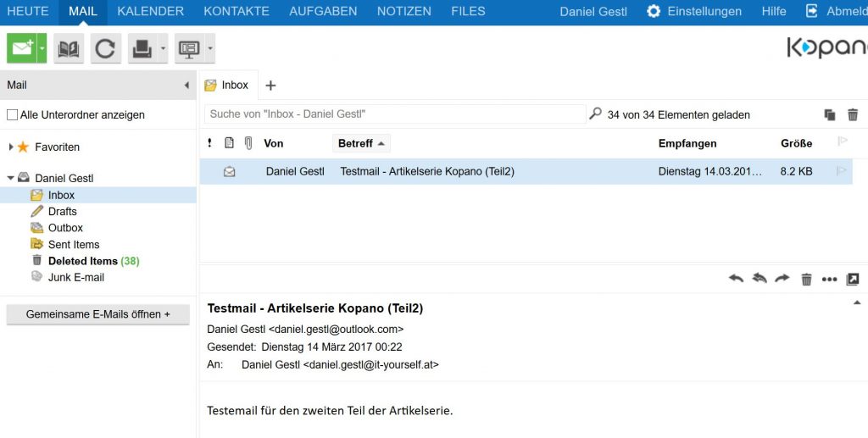Collapse the Daniel Gestl mailbox tree
Image resolution: width=868 pixels, height=438 pixels.
click(11, 178)
